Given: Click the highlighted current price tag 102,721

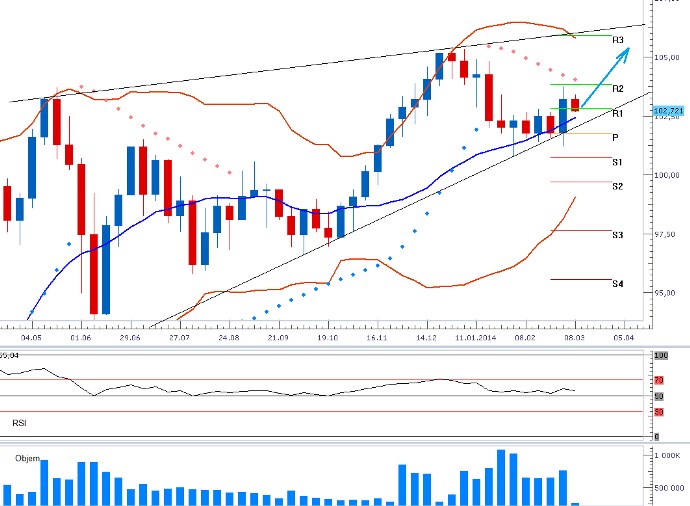Looking at the screenshot, I should point(668,110).
